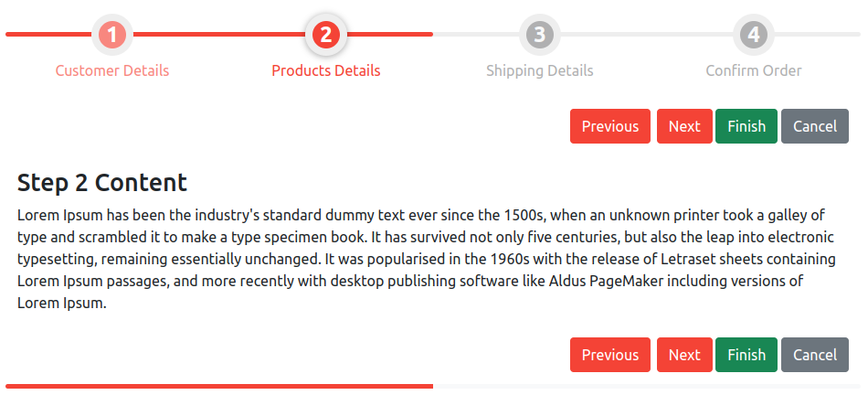Jump to step 3 circle icon
Image resolution: width=868 pixels, height=395 pixels.
coord(540,35)
